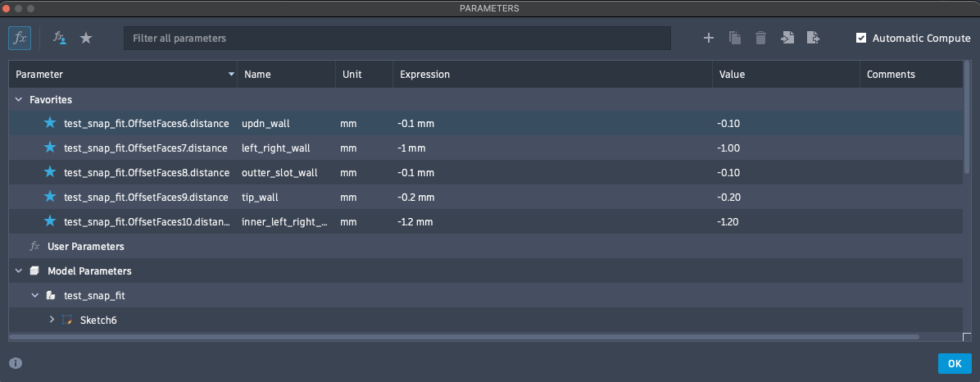
Task: Click the Value column header
Action: point(732,75)
